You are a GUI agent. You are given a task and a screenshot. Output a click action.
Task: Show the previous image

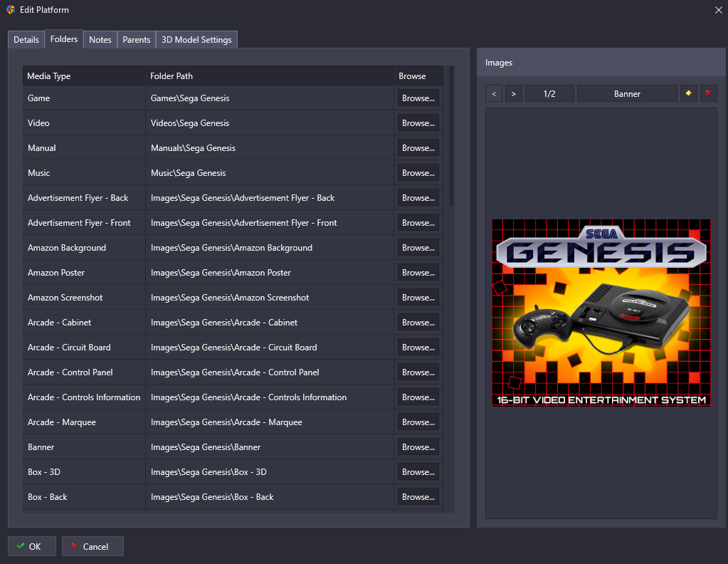tap(494, 93)
